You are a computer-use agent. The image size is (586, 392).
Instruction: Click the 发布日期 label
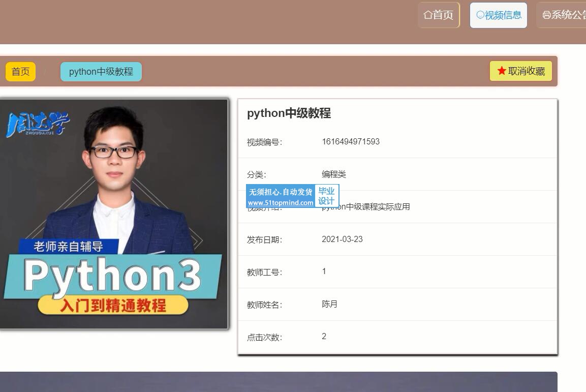pyautogui.click(x=264, y=239)
